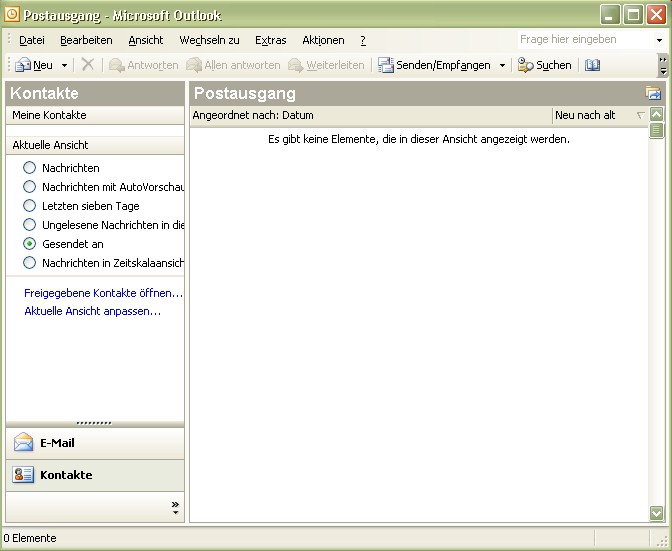The image size is (672, 551).
Task: Click the navigation pane splitter dotted handle
Action: tap(94, 423)
